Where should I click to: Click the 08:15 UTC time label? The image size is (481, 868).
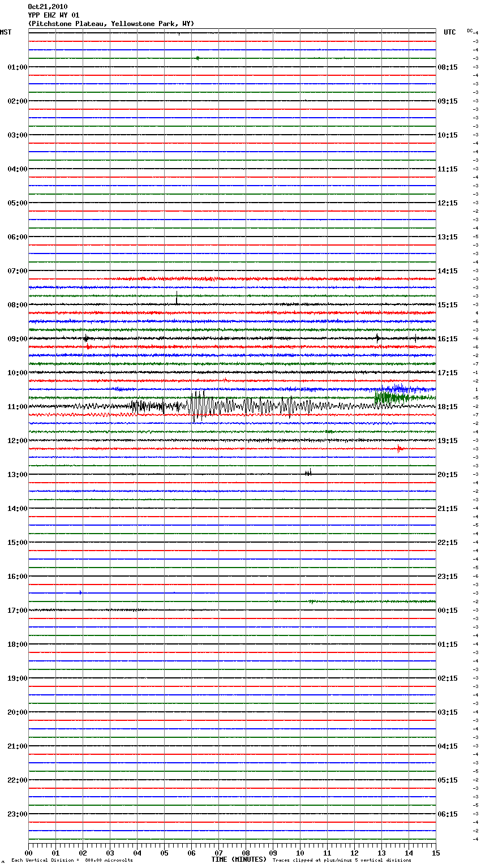448,67
